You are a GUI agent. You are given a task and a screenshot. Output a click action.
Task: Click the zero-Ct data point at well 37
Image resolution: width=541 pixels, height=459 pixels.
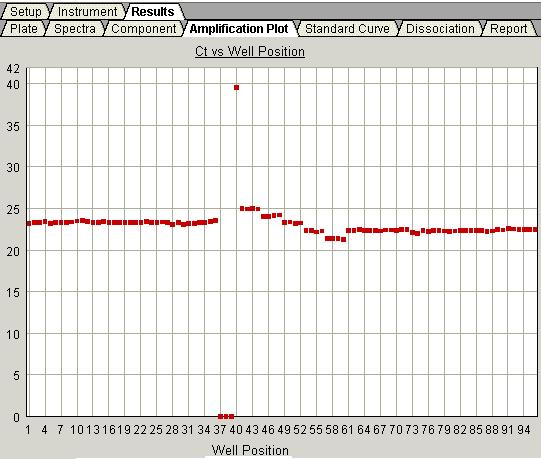click(x=220, y=417)
